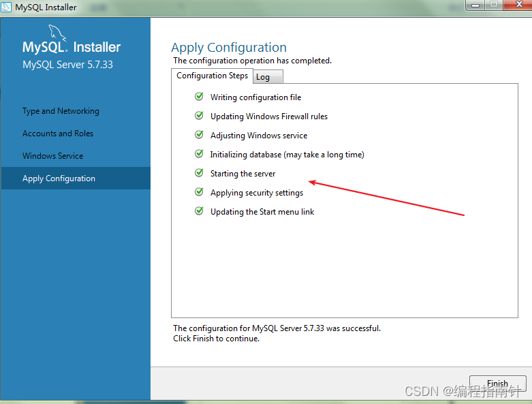Click 'Updating Windows Firewall rules' text
This screenshot has width=532, height=404.
click(x=268, y=116)
